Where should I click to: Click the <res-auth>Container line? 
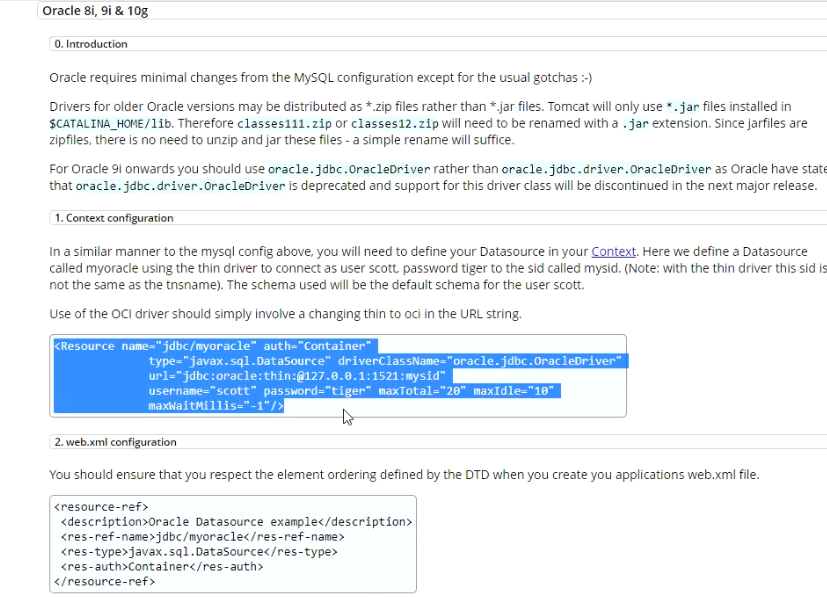pyautogui.click(x=162, y=566)
